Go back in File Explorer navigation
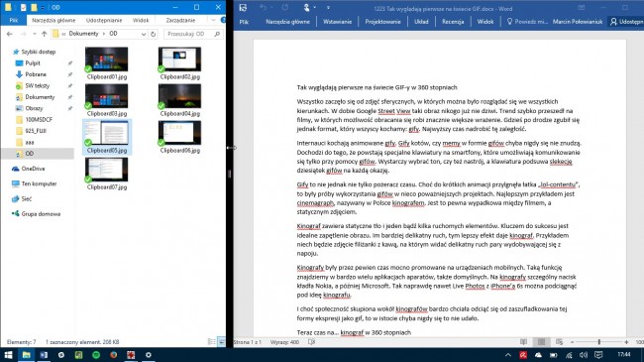This screenshot has width=644, height=362. (10, 34)
